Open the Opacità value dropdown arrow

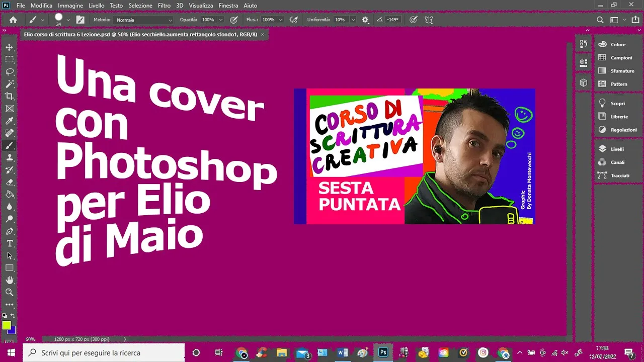[x=220, y=20]
